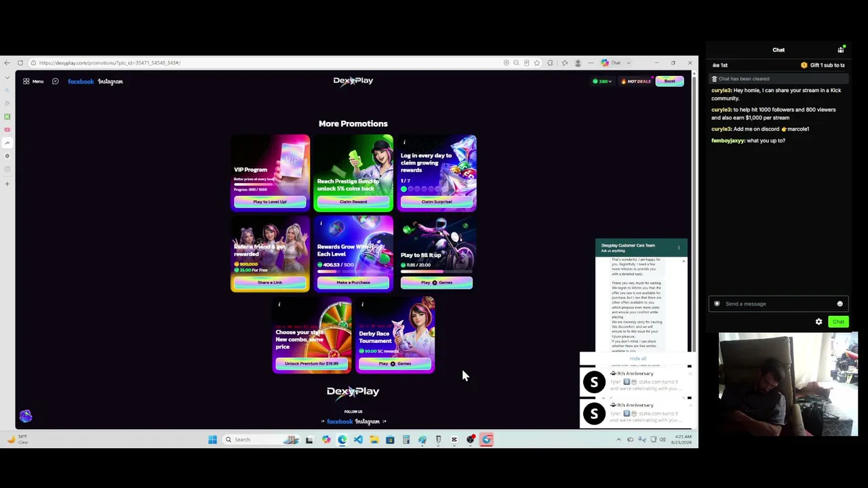Open Customer Care chat options menu

(678, 248)
